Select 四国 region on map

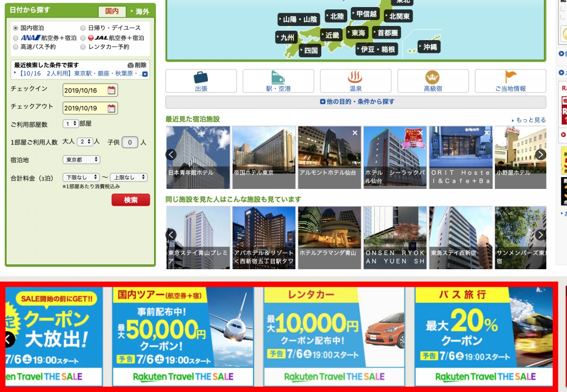coord(310,51)
